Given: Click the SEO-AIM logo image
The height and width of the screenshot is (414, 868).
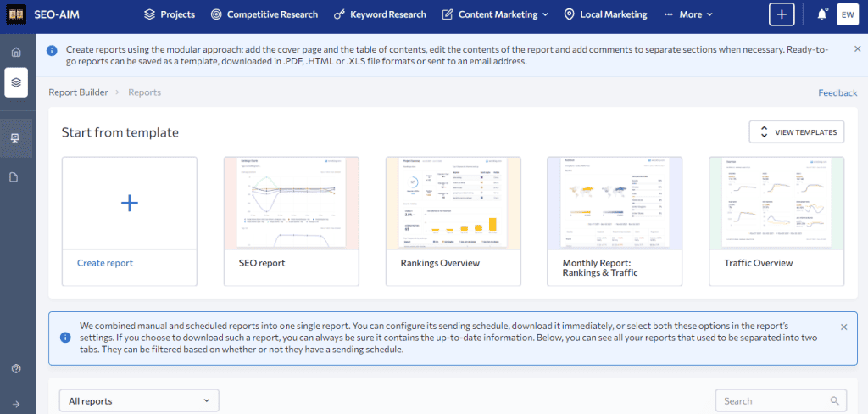Looking at the screenshot, I should 16,14.
